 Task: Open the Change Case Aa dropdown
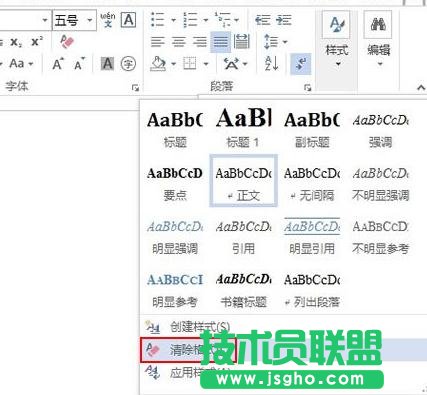click(21, 63)
